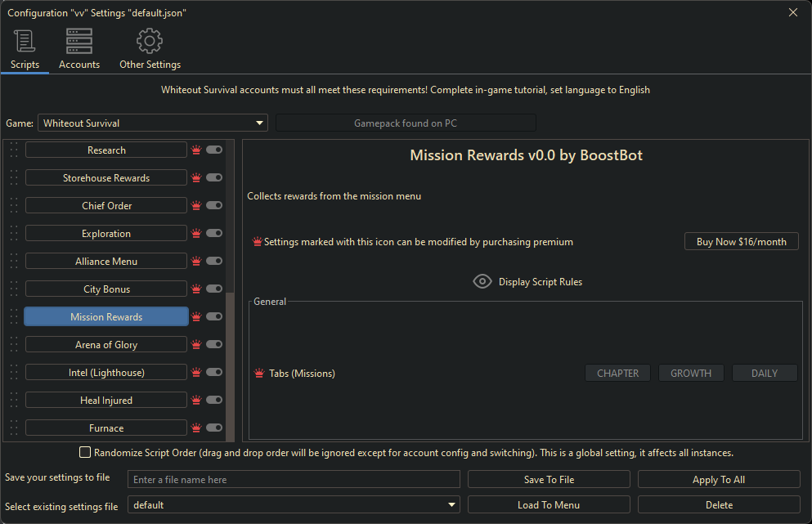Click Load To Menu button
Viewport: 812px width, 524px height.
(549, 504)
